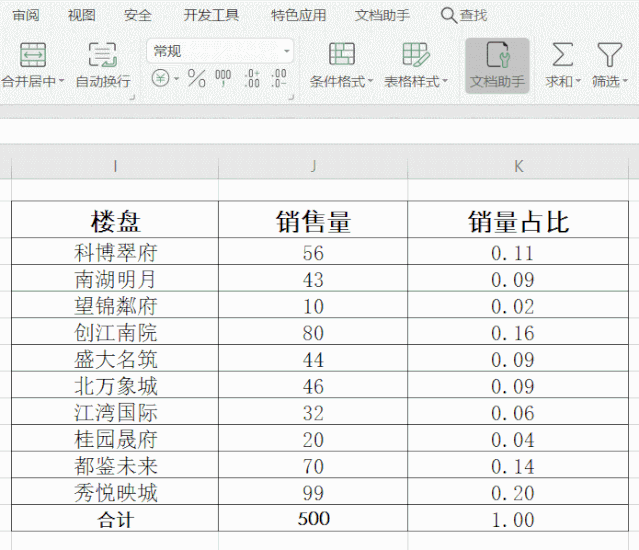Screen dimensions: 639x550
Task: Apply currency format with the yen icon
Action: point(161,78)
